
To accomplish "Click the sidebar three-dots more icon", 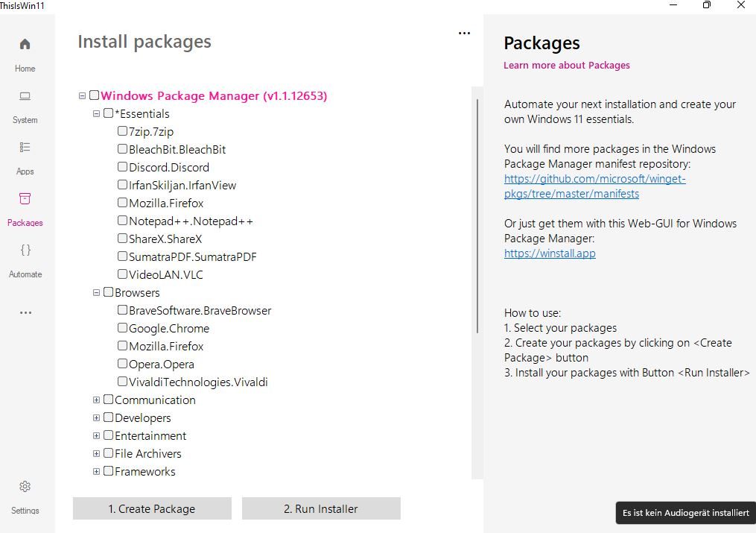I will pos(25,313).
